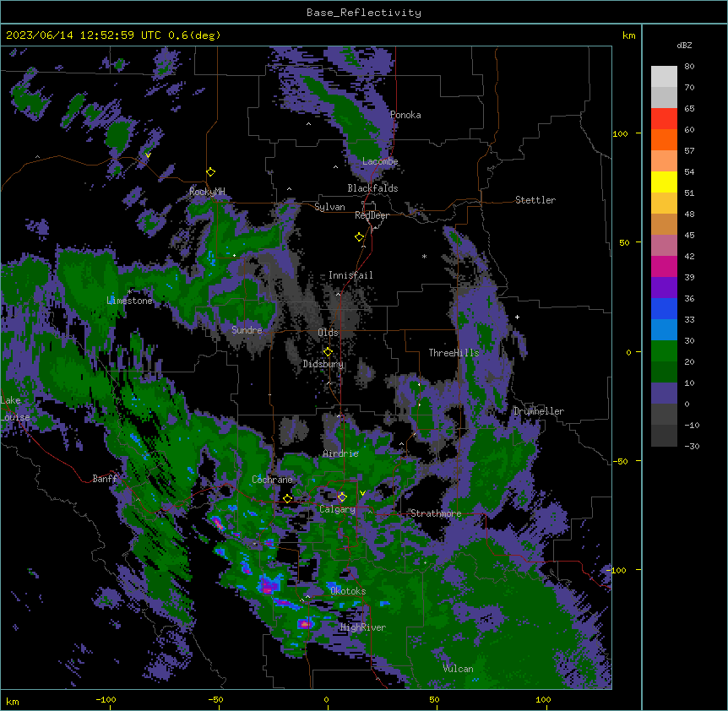Click the Calgary city label
Image resolution: width=728 pixels, height=711 pixels.
click(337, 509)
